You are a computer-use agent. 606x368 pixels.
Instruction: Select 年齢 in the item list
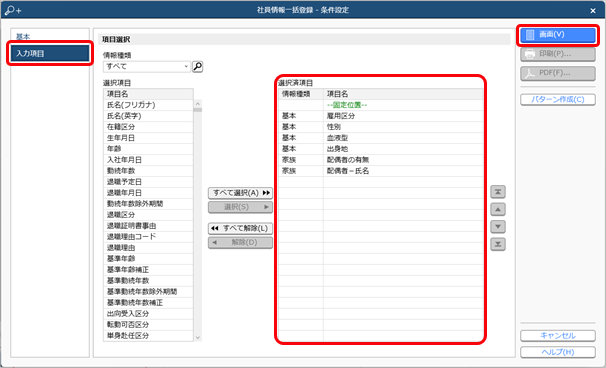tap(148, 149)
